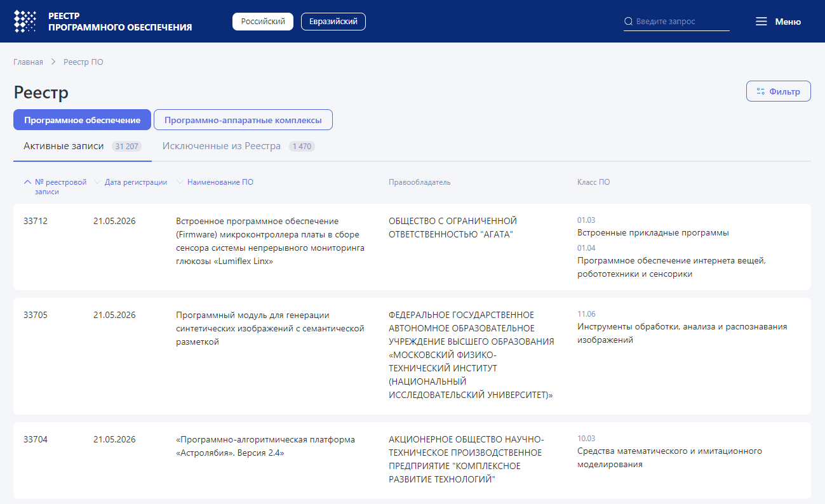The width and height of the screenshot is (825, 504).
Task: Click the date 21.05.2026 in row 33712
Action: tap(114, 222)
